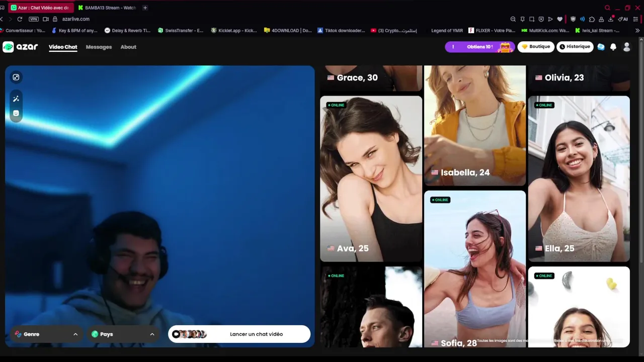This screenshot has width=644, height=362.
Task: Open a new browser tab
Action: (x=145, y=8)
